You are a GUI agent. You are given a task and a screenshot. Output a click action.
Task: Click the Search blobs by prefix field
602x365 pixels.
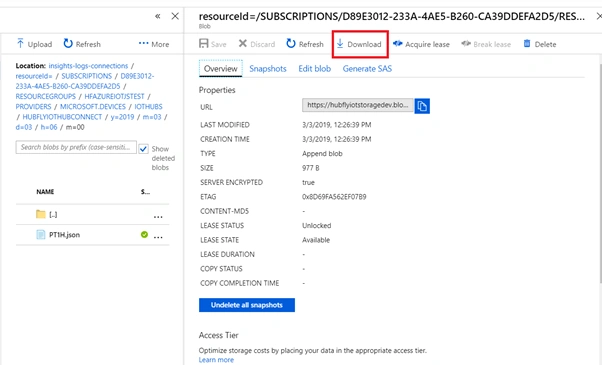click(76, 147)
